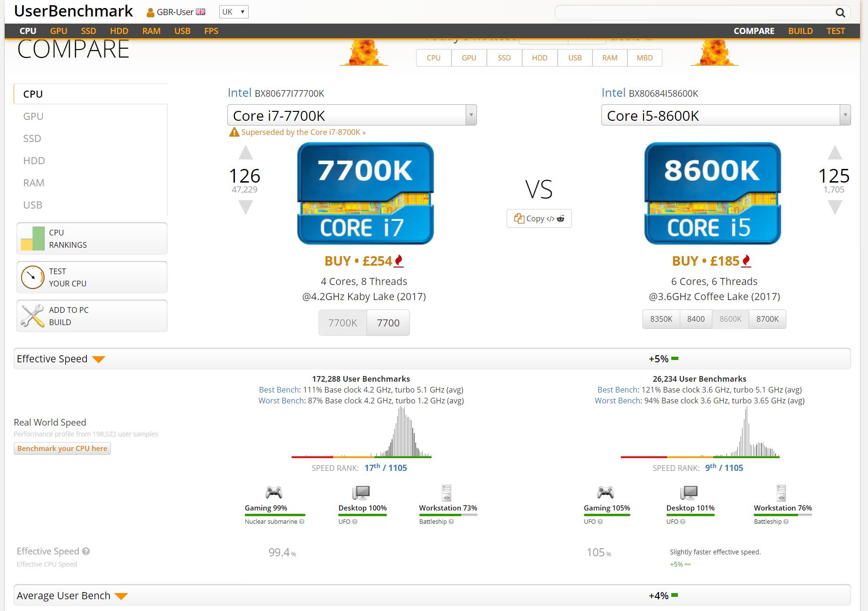Select GPU in left sidebar
This screenshot has height=611, width=868.
pyautogui.click(x=33, y=116)
